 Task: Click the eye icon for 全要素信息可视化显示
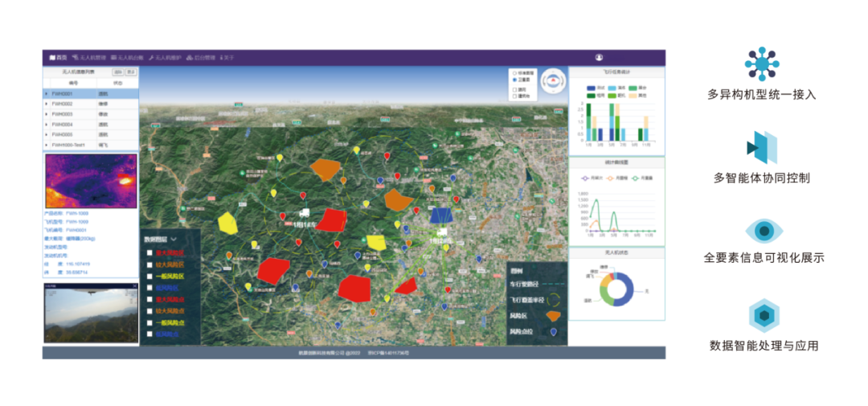point(761,232)
